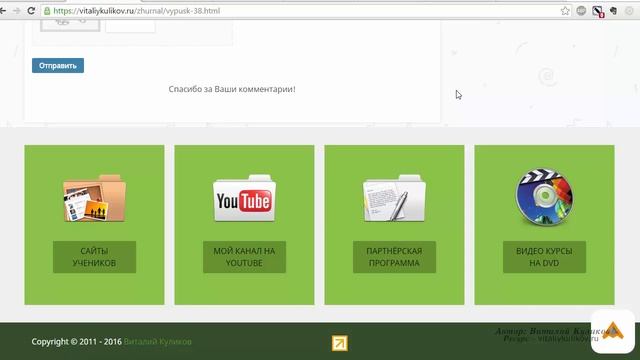Click the address bar URL field

pos(306,11)
